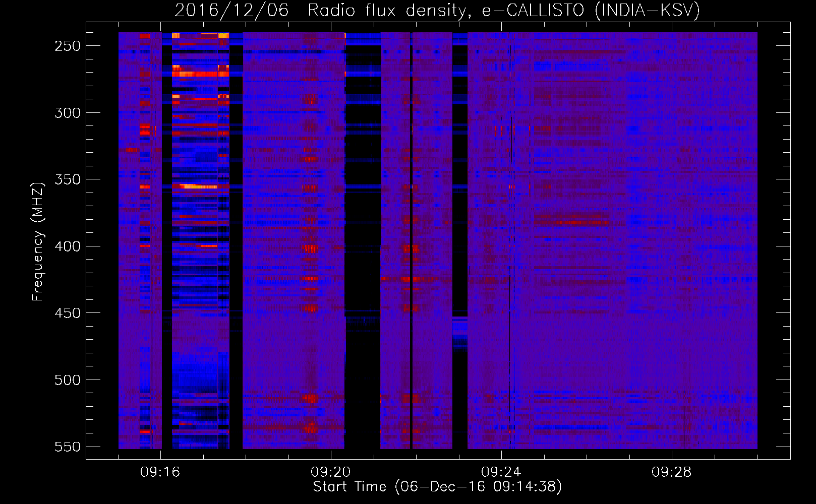
Task: Click the "Start Time (06-Dec-16 09:14:38)" axis label
Action: [x=437, y=487]
